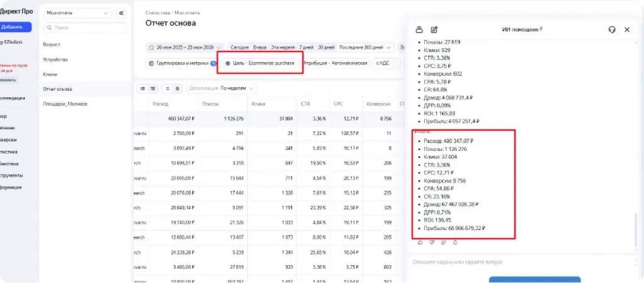Click the 2 700,00 ₽ spend cell

(184, 133)
